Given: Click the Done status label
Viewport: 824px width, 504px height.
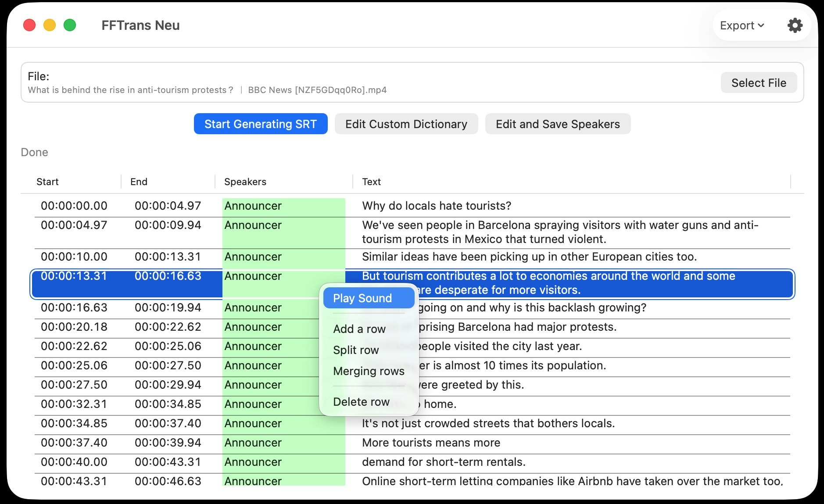Looking at the screenshot, I should click(x=34, y=152).
